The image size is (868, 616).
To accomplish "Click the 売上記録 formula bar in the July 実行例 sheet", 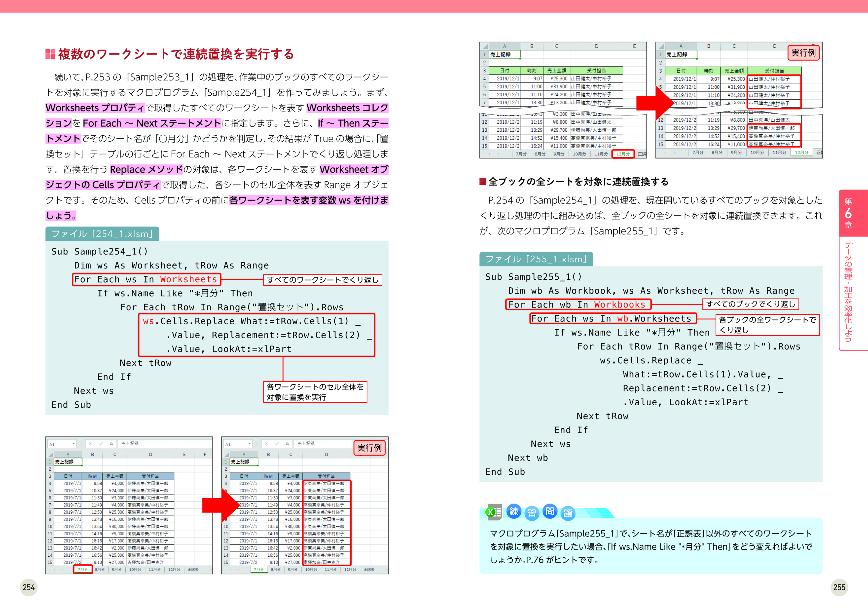I will [324, 443].
